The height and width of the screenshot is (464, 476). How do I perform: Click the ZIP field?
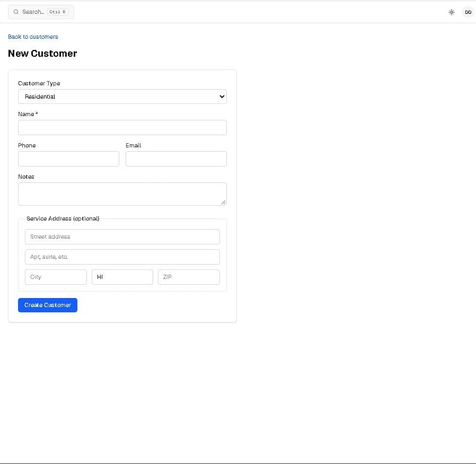click(x=189, y=277)
